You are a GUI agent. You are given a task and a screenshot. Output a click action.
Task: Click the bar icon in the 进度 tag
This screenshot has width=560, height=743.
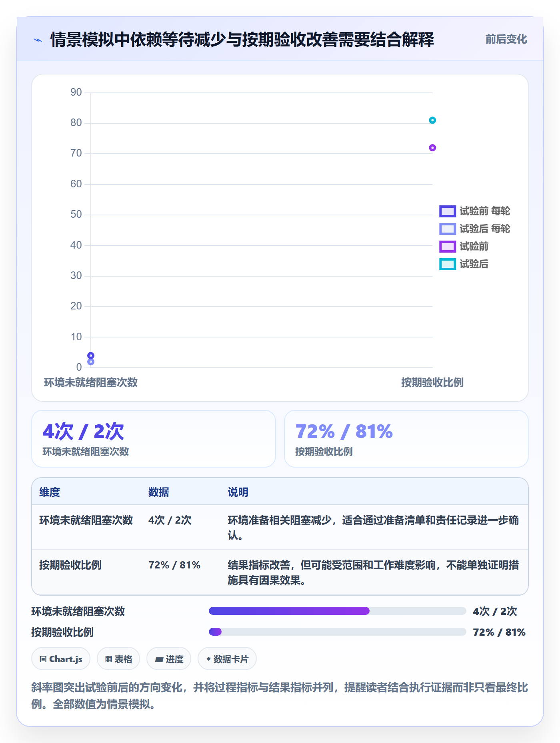(159, 660)
